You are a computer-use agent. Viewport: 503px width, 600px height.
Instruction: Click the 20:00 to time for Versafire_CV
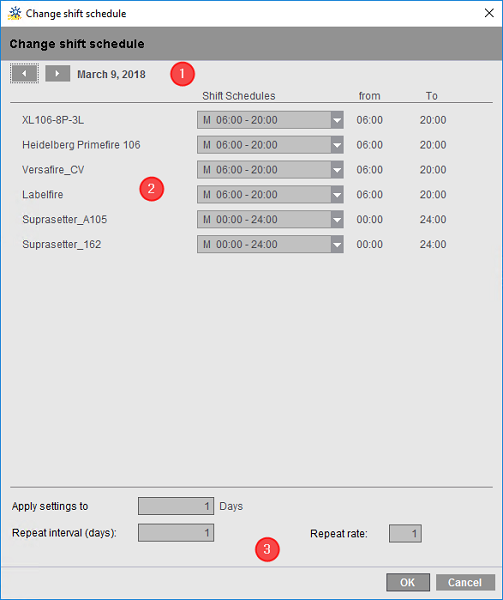433,170
